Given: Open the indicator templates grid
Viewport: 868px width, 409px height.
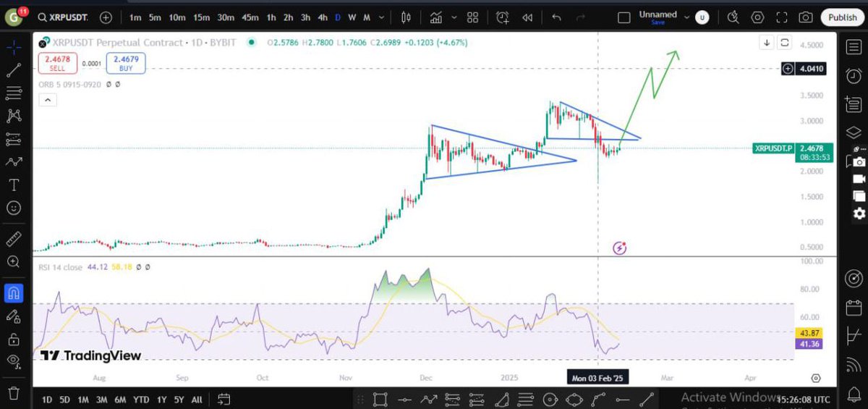Looking at the screenshot, I should click(473, 17).
